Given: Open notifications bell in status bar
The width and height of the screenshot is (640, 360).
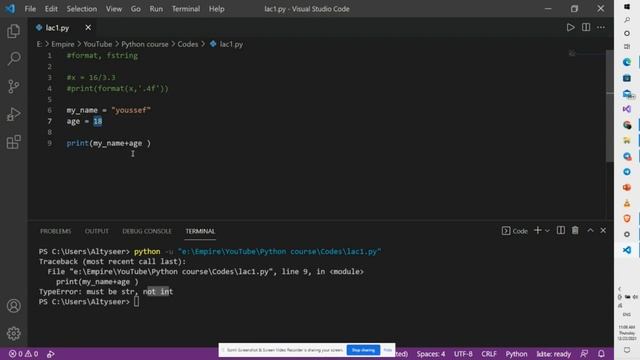Looking at the screenshot, I should coord(601,354).
